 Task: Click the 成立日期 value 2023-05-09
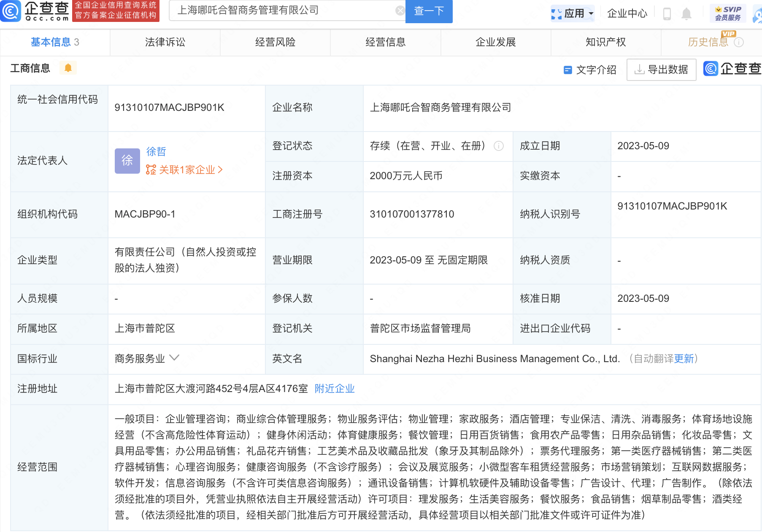(643, 146)
